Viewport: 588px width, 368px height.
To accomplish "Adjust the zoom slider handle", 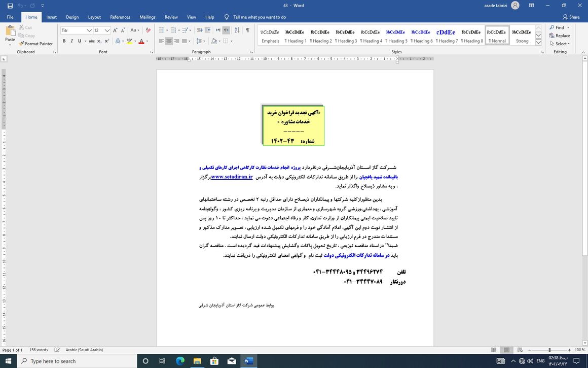I will (x=549, y=350).
